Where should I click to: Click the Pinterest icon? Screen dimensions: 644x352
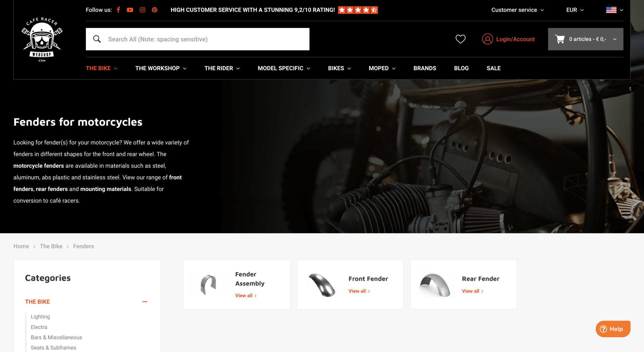[154, 10]
